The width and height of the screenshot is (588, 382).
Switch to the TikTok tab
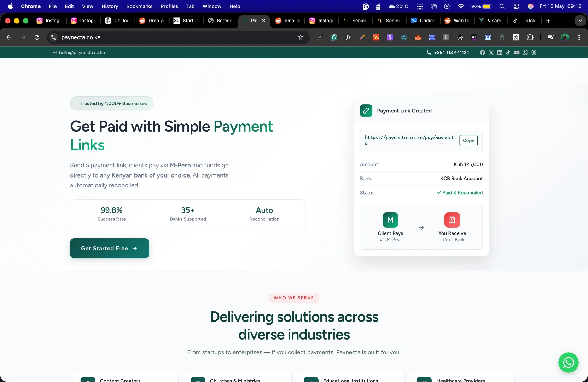[525, 21]
